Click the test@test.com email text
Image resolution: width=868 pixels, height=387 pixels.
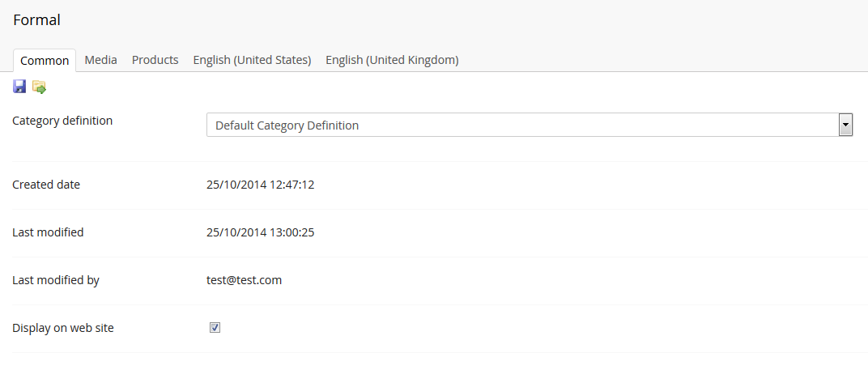tap(245, 280)
